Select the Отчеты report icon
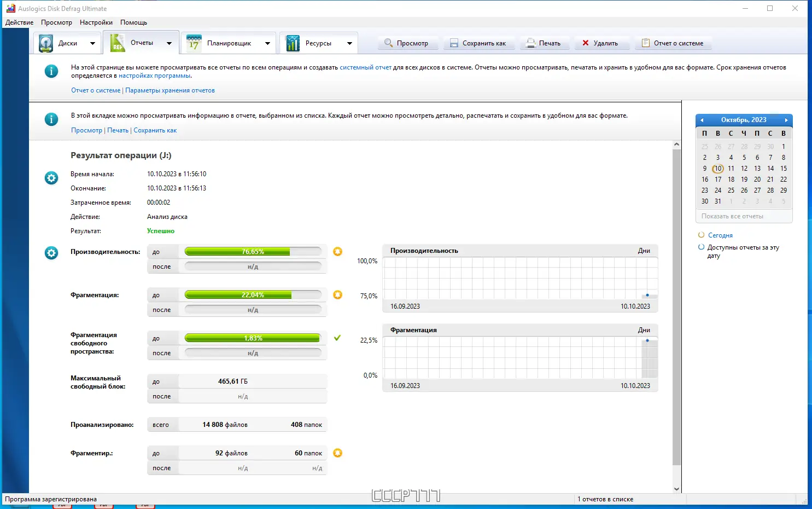This screenshot has height=509, width=812. click(x=117, y=43)
